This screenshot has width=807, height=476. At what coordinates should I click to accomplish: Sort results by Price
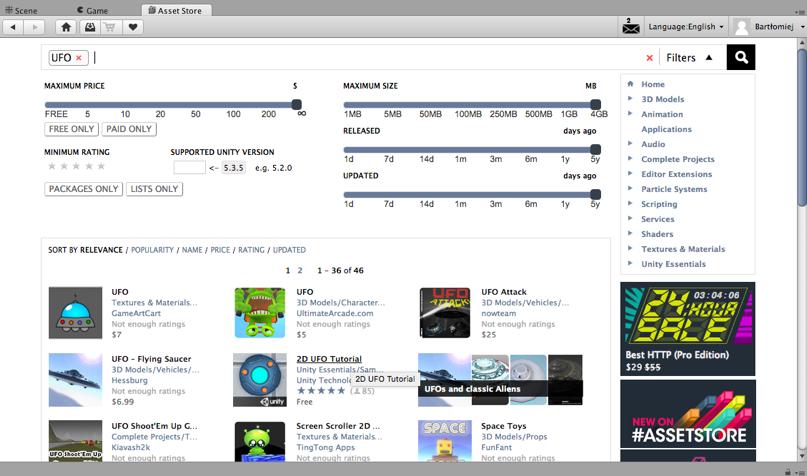pos(220,250)
